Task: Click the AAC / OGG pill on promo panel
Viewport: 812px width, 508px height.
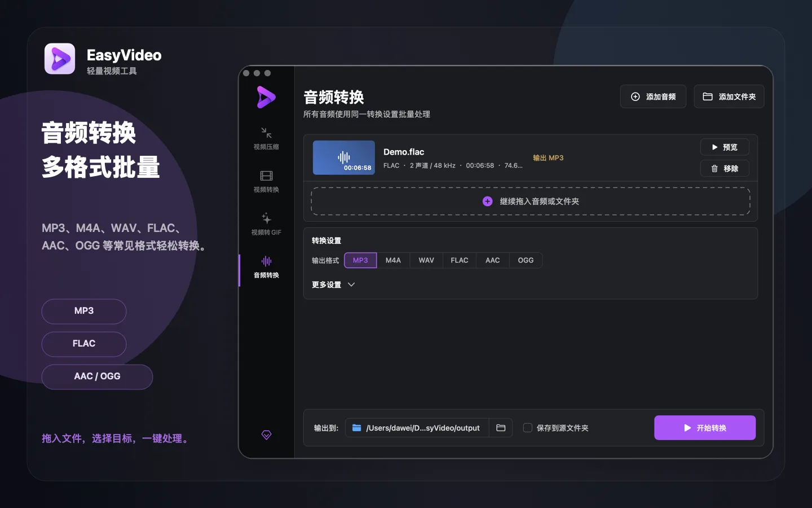Action: click(x=97, y=376)
